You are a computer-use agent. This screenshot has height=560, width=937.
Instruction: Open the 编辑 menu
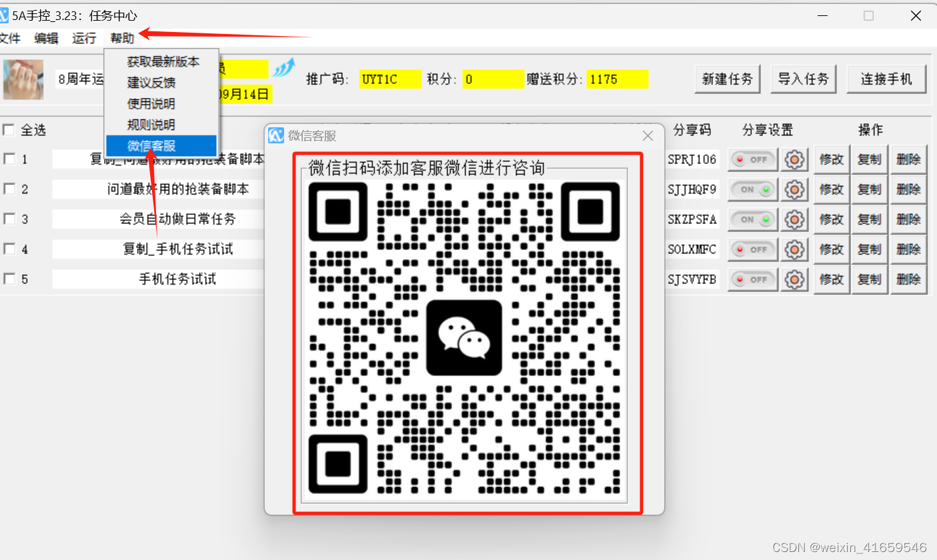click(x=46, y=39)
